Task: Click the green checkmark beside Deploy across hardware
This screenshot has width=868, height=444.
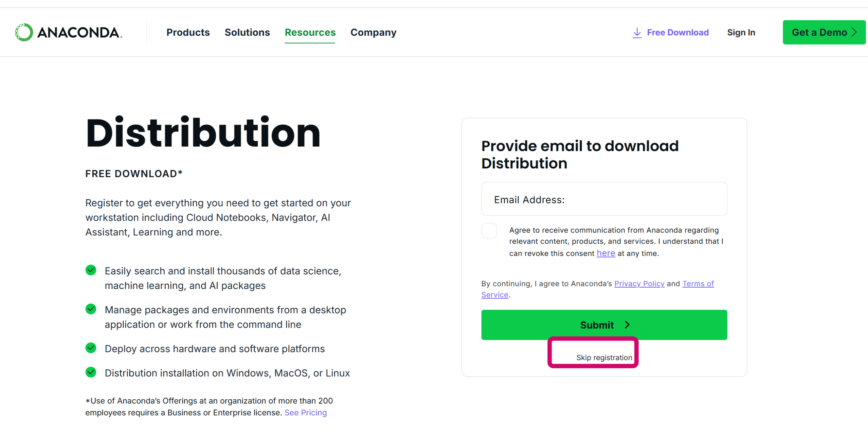Action: [x=91, y=348]
